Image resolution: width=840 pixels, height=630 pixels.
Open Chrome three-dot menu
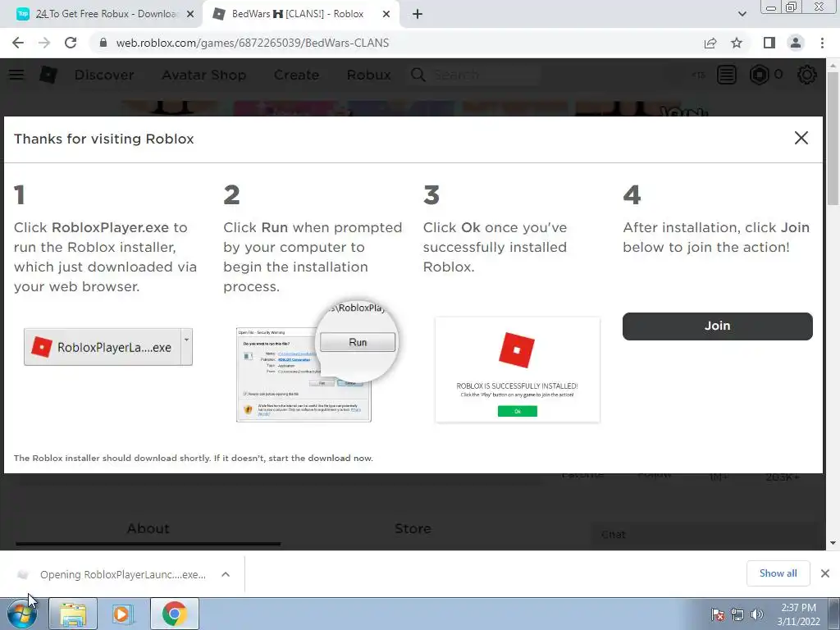click(822, 43)
